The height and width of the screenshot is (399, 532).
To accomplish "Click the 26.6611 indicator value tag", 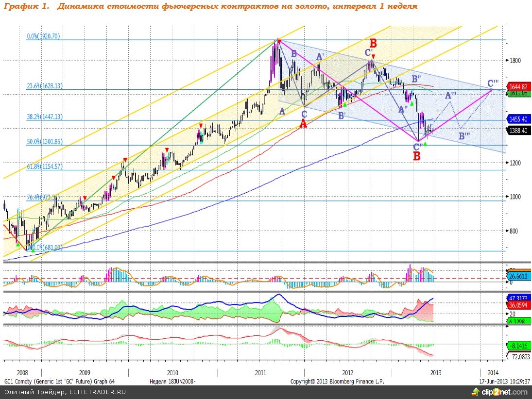I will (x=518, y=276).
